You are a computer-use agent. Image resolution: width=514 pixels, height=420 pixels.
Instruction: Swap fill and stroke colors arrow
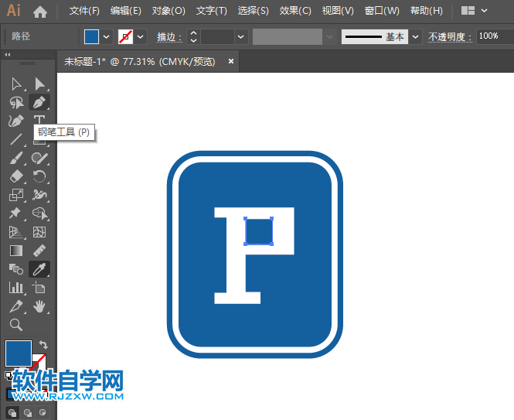tap(43, 345)
